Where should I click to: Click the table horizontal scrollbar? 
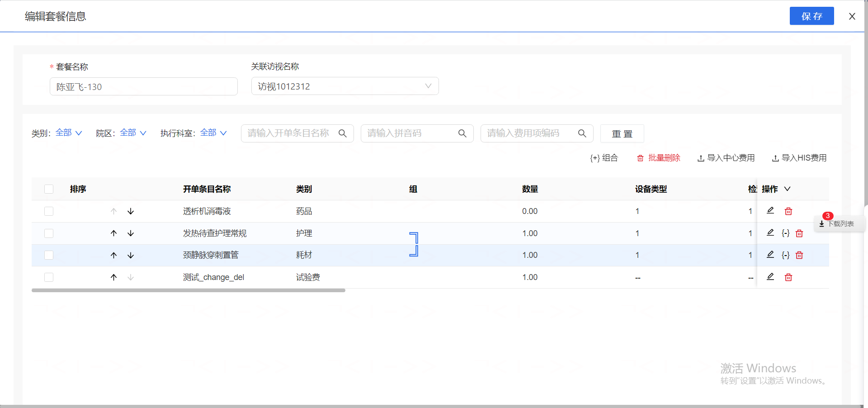point(189,290)
